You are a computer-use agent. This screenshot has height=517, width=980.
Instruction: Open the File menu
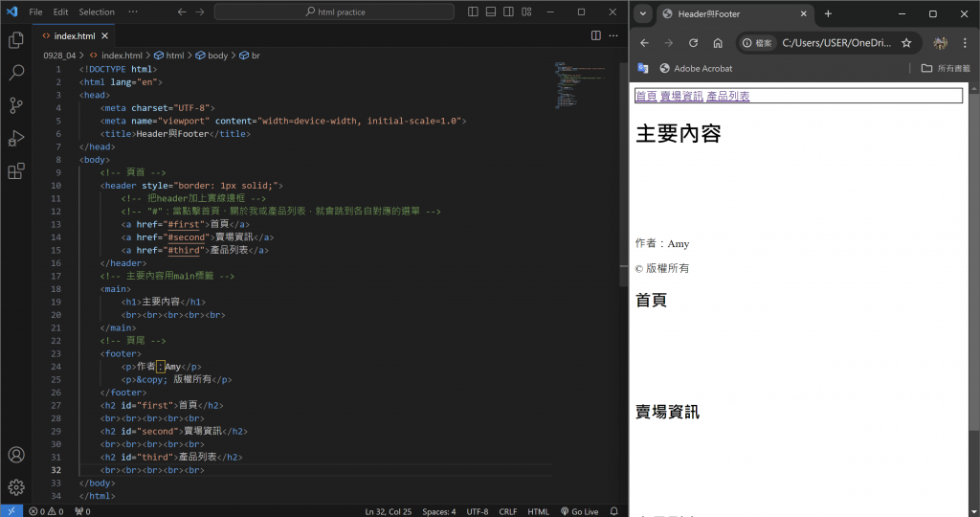(35, 11)
